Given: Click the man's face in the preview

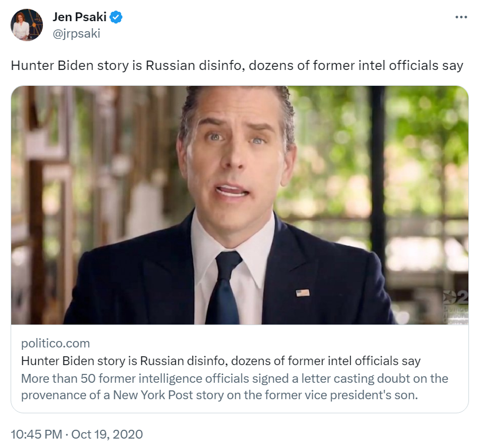Looking at the screenshot, I should [x=235, y=153].
